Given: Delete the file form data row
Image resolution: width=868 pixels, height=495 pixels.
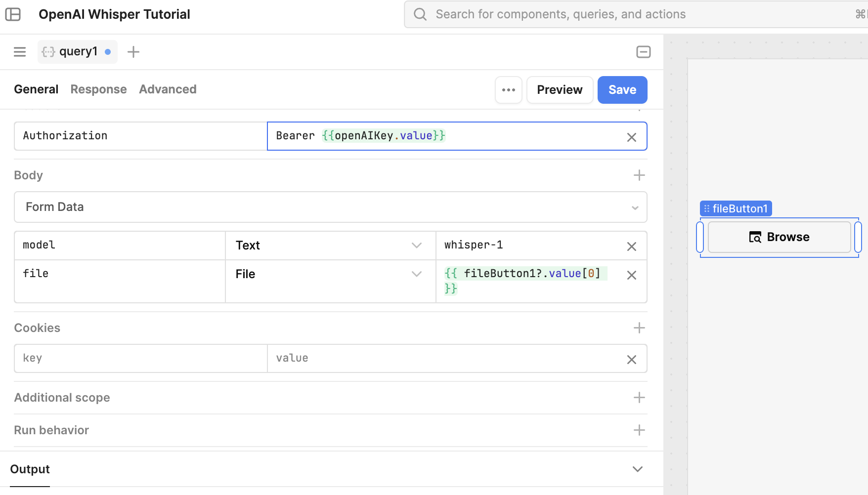Looking at the screenshot, I should pos(631,275).
